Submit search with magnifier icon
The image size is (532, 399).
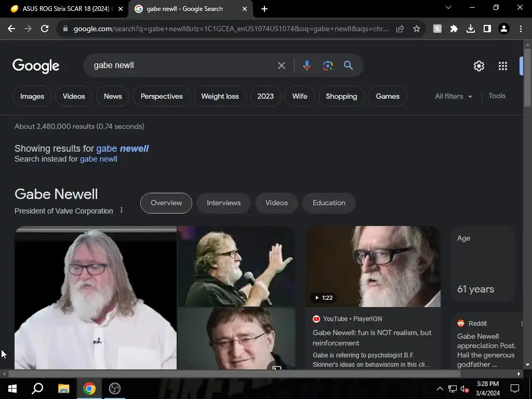tap(348, 65)
